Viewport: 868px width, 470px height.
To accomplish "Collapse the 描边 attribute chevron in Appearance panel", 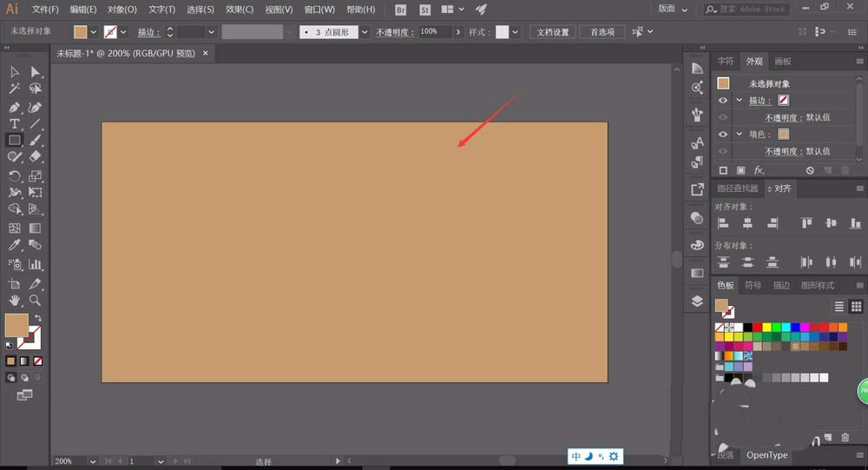I will [739, 101].
